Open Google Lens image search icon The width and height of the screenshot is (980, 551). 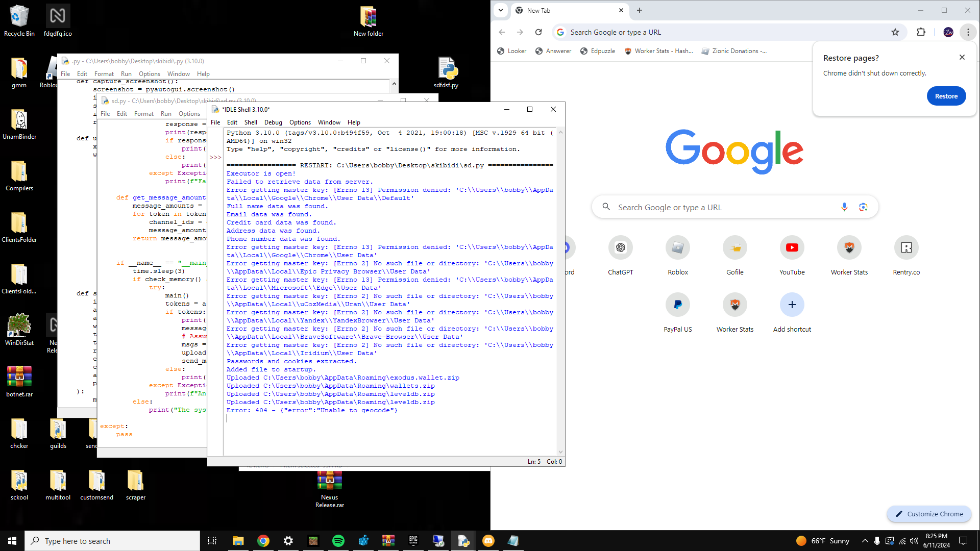click(863, 207)
